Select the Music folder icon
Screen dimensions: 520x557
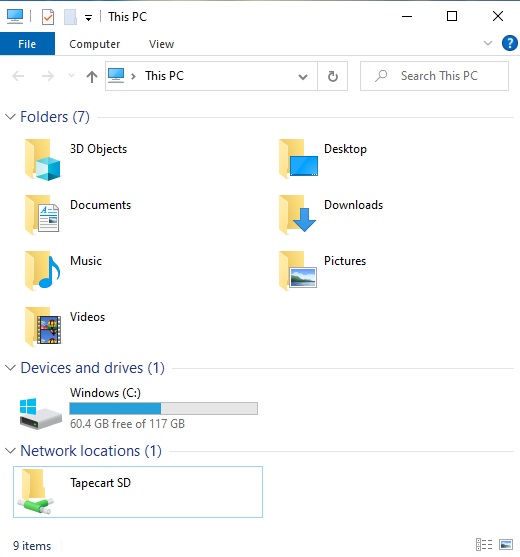tap(43, 271)
